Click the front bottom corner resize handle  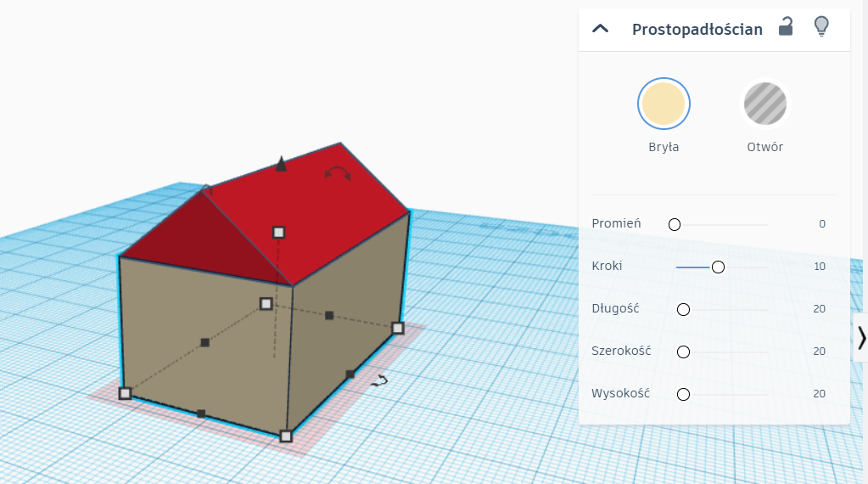point(286,436)
